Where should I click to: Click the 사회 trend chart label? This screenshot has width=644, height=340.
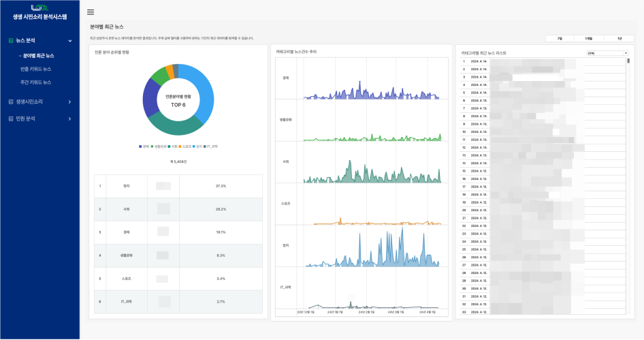[x=286, y=161]
